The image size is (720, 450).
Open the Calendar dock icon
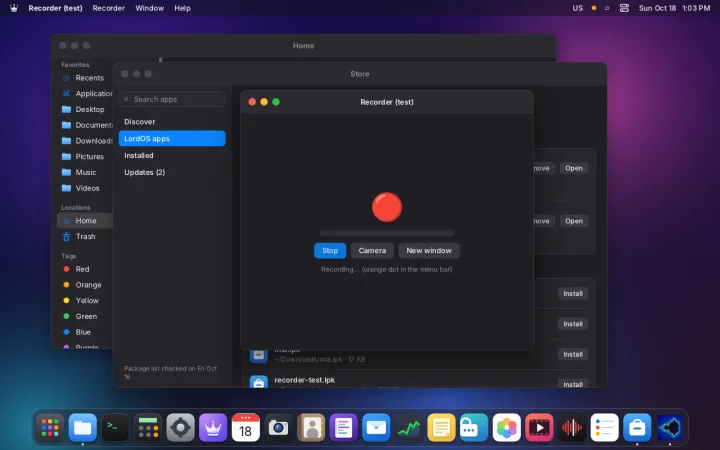tap(246, 427)
